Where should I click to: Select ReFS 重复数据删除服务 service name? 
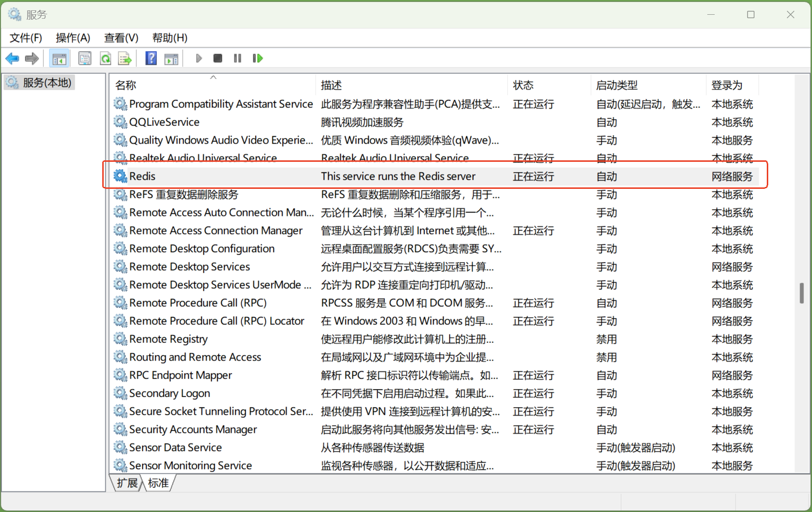183,194
